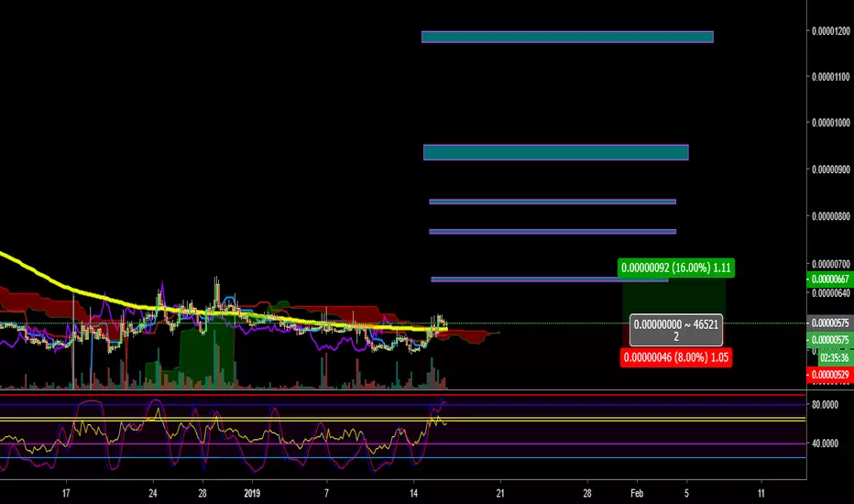Click the green 0.00000667 target price tag
This screenshot has width=854, height=504.
[830, 279]
